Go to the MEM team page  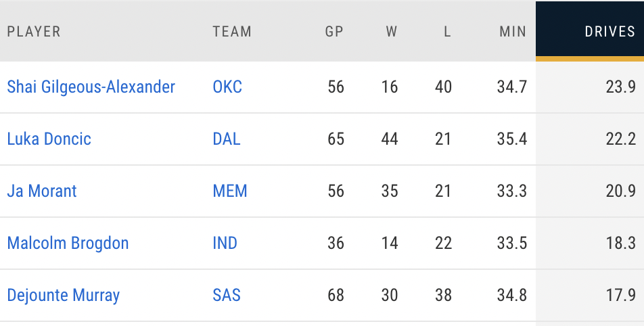click(230, 191)
